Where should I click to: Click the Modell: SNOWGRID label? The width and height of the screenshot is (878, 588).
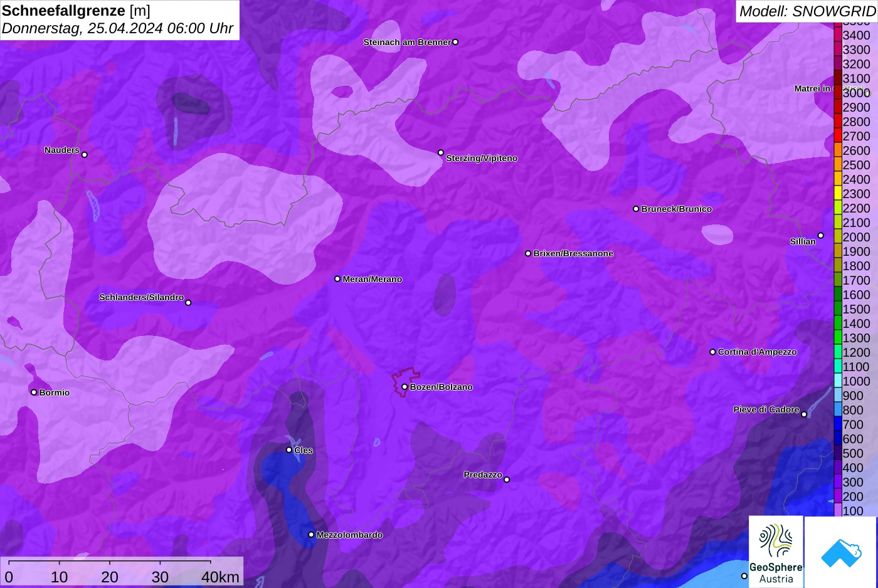click(807, 11)
